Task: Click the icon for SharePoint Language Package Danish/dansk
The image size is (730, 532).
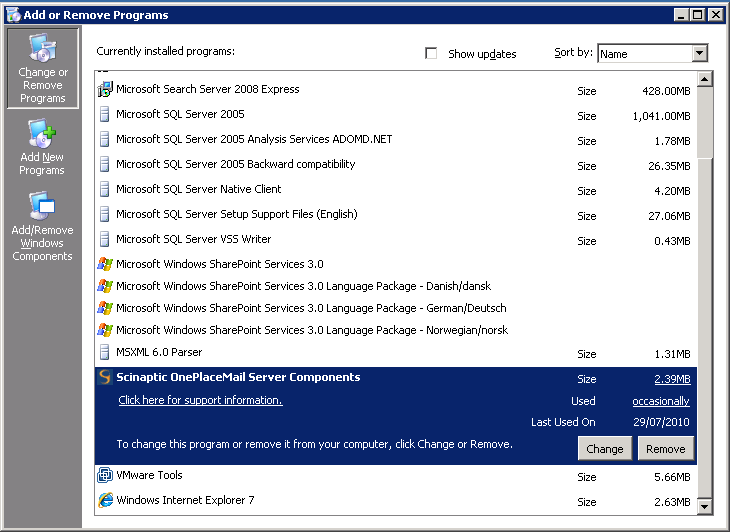Action: (x=105, y=286)
